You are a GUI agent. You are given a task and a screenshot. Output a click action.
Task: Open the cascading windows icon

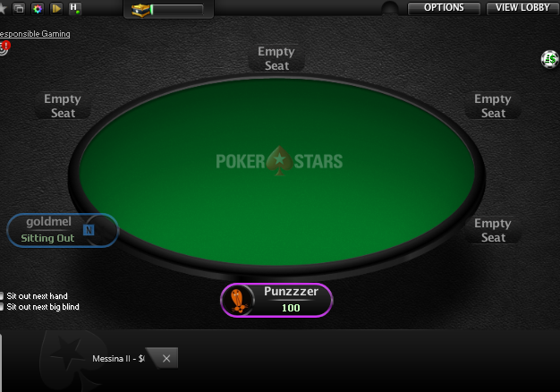click(20, 8)
